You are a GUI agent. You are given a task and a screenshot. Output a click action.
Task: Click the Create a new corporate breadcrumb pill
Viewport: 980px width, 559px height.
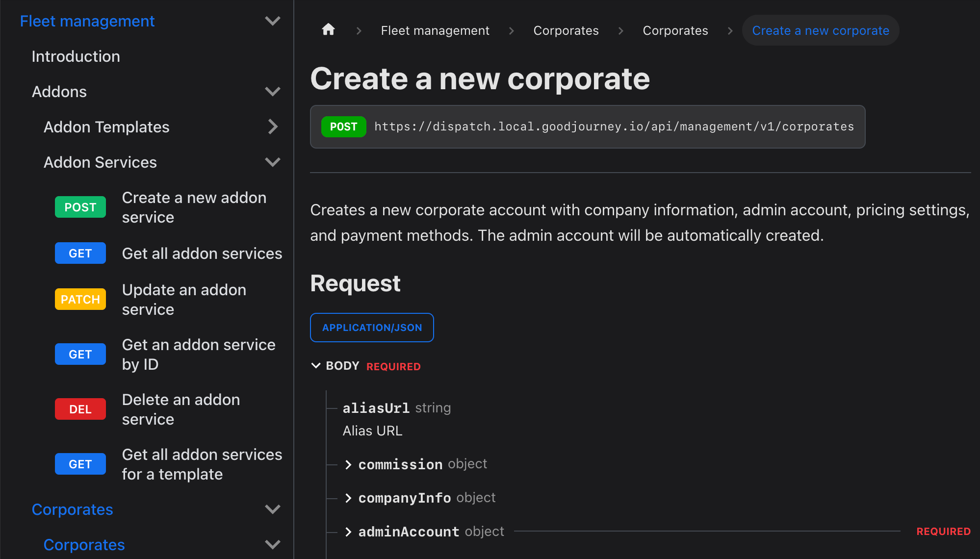click(820, 30)
